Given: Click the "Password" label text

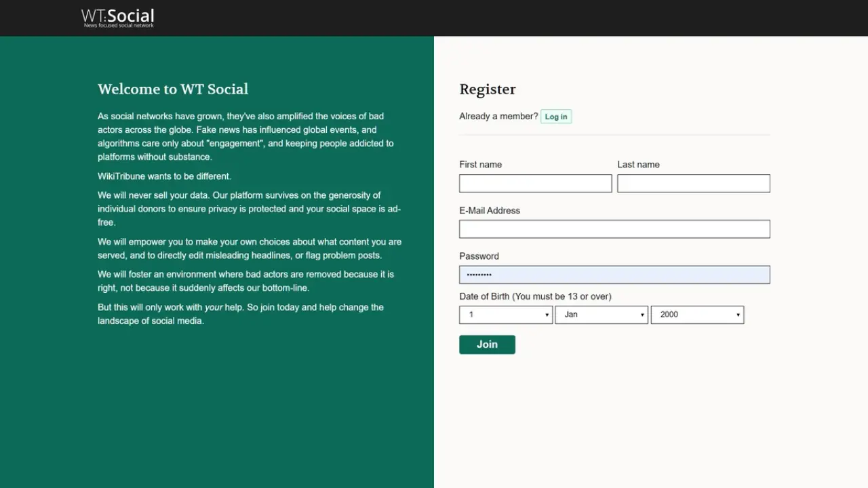Looking at the screenshot, I should click(479, 256).
